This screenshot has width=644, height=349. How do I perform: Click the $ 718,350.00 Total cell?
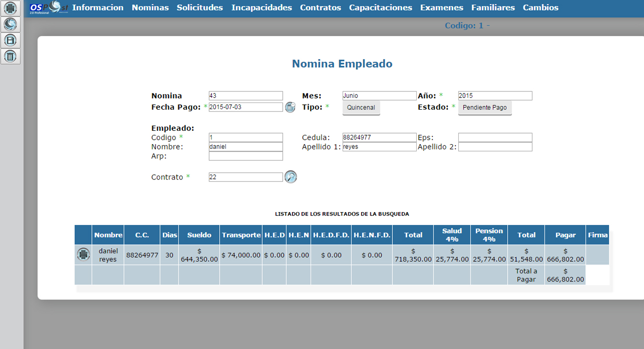(x=413, y=255)
